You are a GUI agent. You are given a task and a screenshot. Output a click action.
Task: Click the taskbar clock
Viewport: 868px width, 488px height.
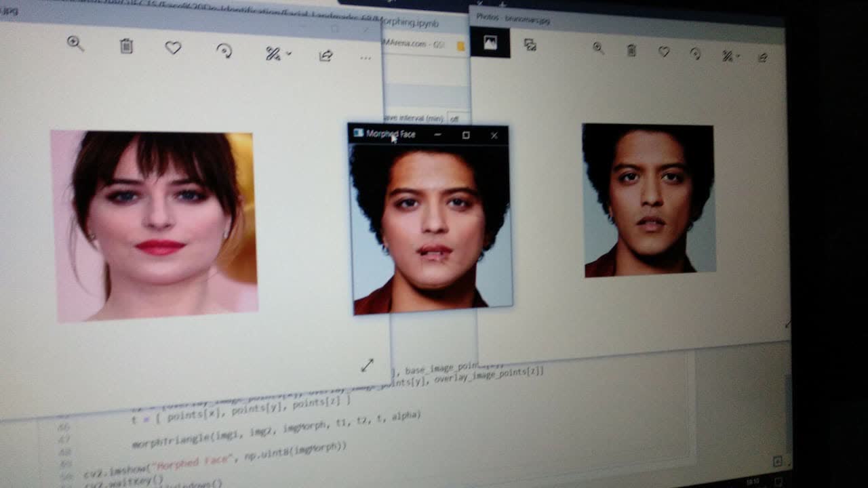[753, 481]
